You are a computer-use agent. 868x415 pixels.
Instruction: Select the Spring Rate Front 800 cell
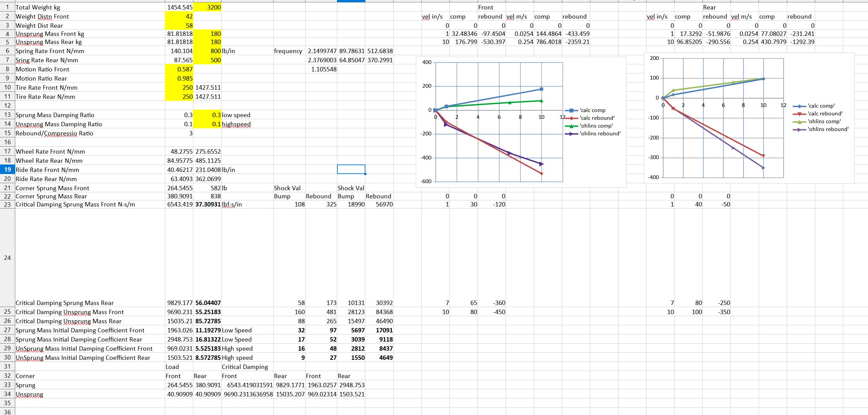207,51
